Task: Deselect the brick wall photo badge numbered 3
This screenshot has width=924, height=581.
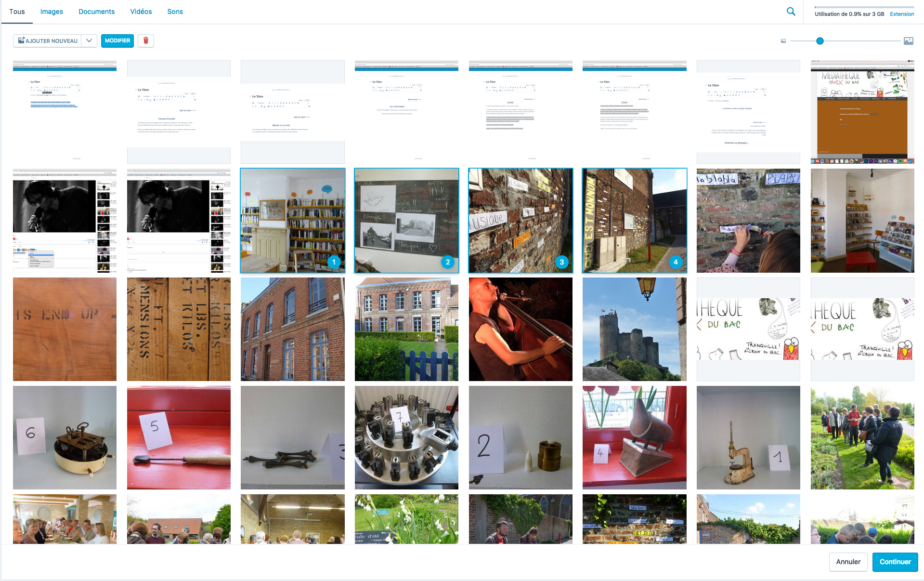Action: [561, 262]
